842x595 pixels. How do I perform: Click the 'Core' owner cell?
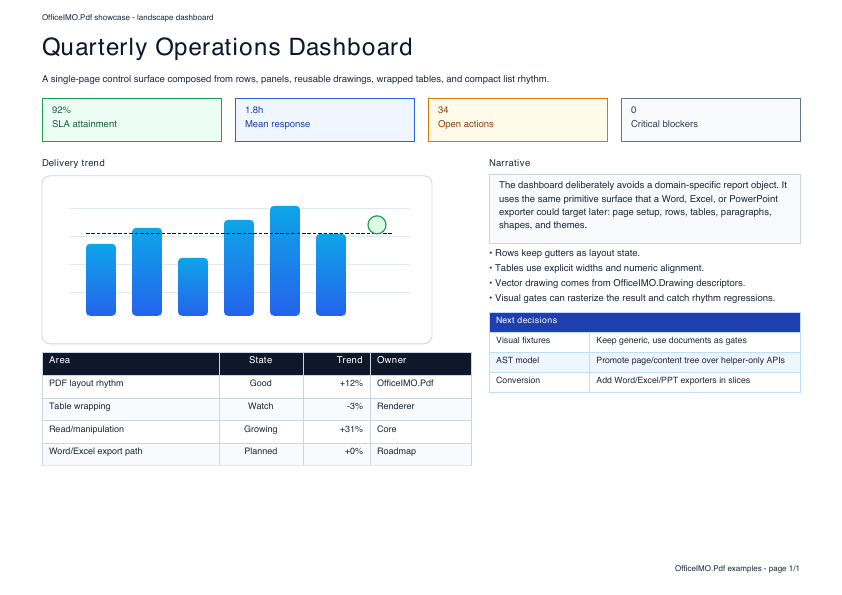pyautogui.click(x=421, y=432)
